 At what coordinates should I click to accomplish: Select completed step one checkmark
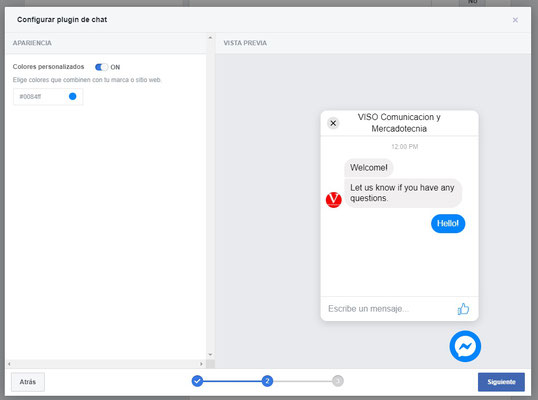(197, 381)
